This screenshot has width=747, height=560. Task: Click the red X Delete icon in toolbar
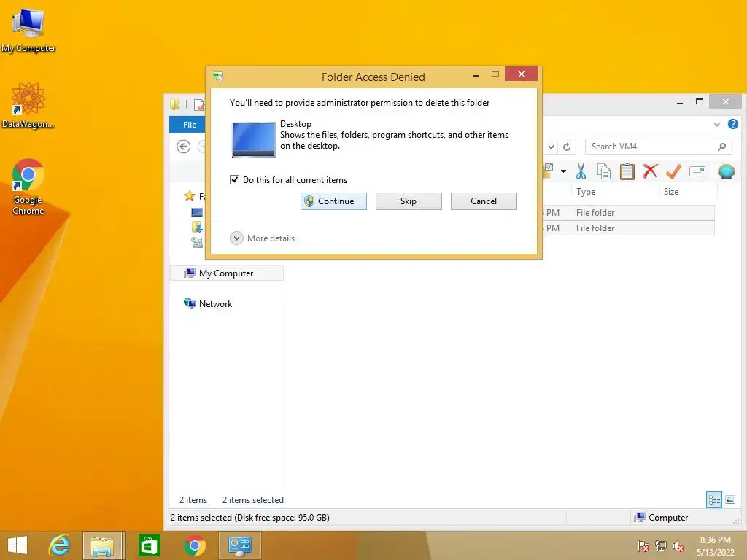[650, 171]
